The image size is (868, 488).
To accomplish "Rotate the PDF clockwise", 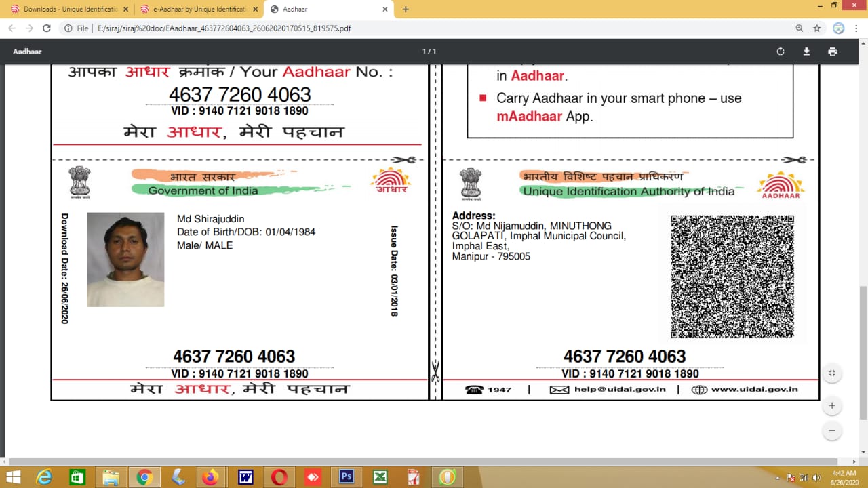I will pyautogui.click(x=781, y=52).
